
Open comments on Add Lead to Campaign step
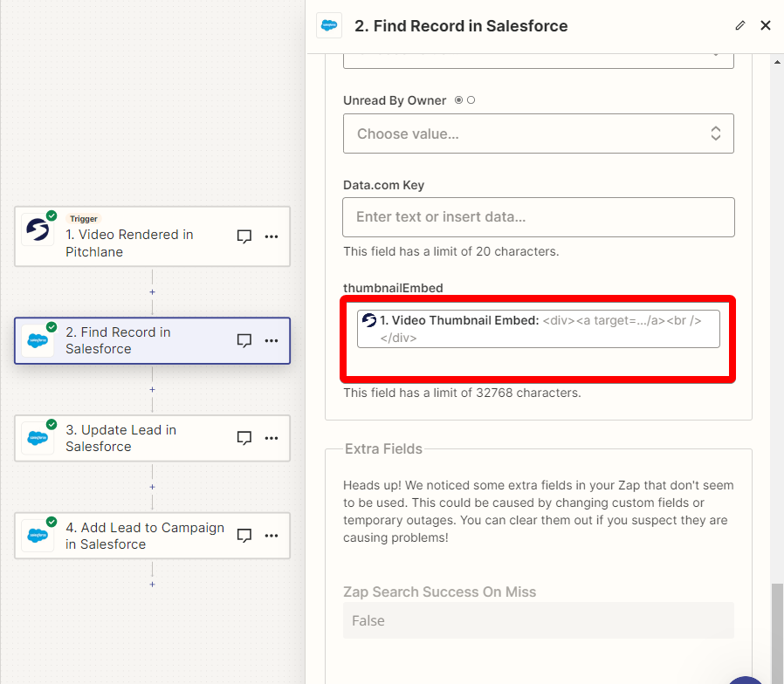(x=244, y=536)
